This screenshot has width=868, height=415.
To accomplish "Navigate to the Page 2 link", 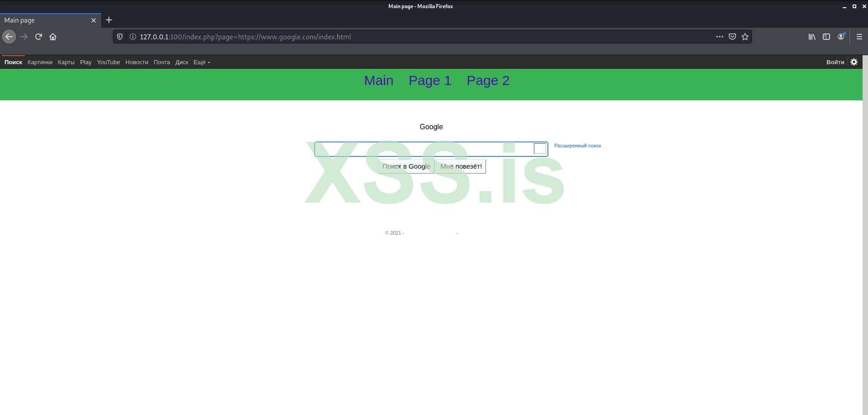I will (488, 80).
